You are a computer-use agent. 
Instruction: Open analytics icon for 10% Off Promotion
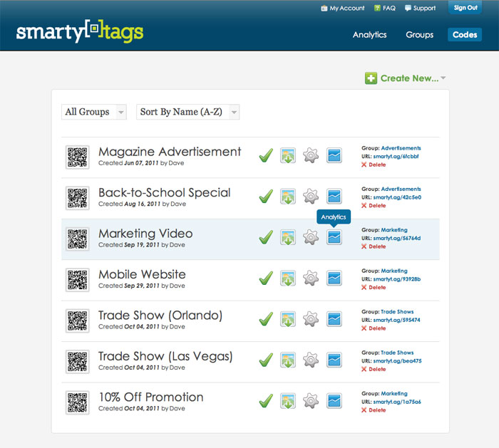click(334, 401)
